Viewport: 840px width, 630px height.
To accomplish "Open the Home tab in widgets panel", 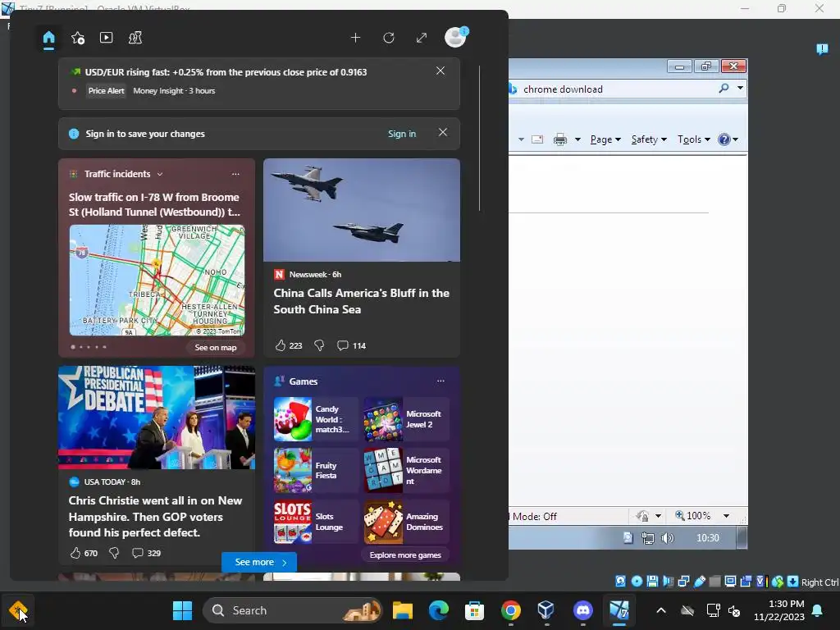I will point(48,38).
